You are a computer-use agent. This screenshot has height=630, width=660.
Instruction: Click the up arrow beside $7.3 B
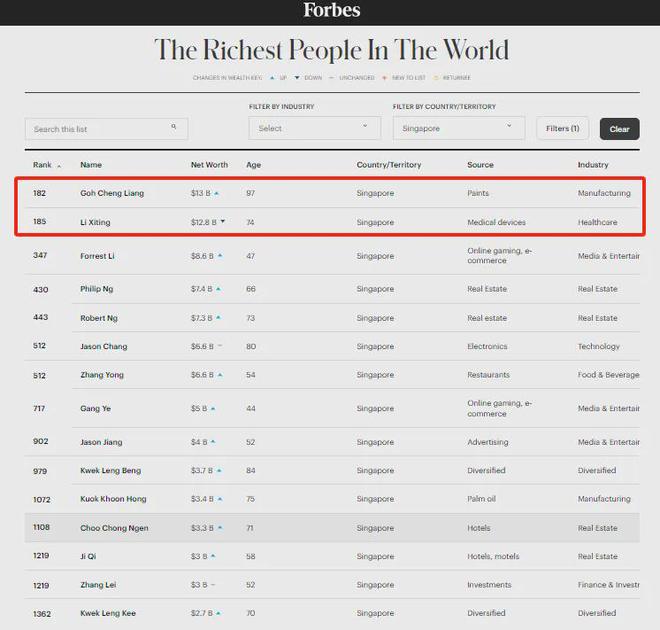[218, 318]
